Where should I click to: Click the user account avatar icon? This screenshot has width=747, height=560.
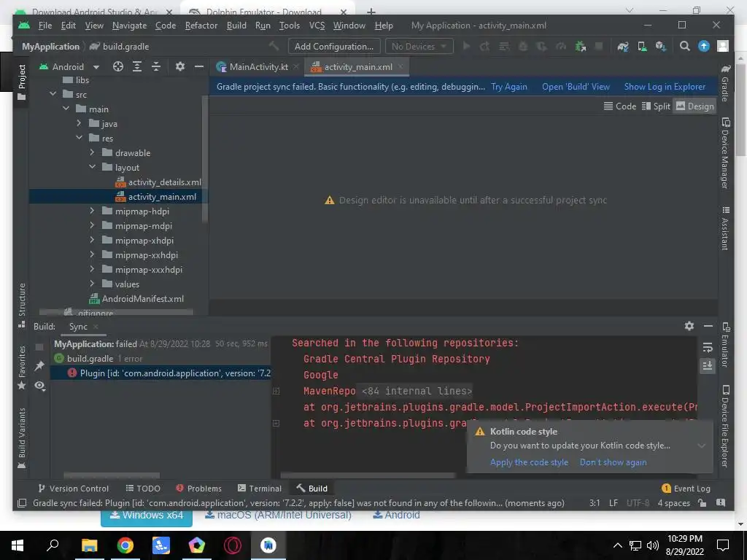(723, 46)
